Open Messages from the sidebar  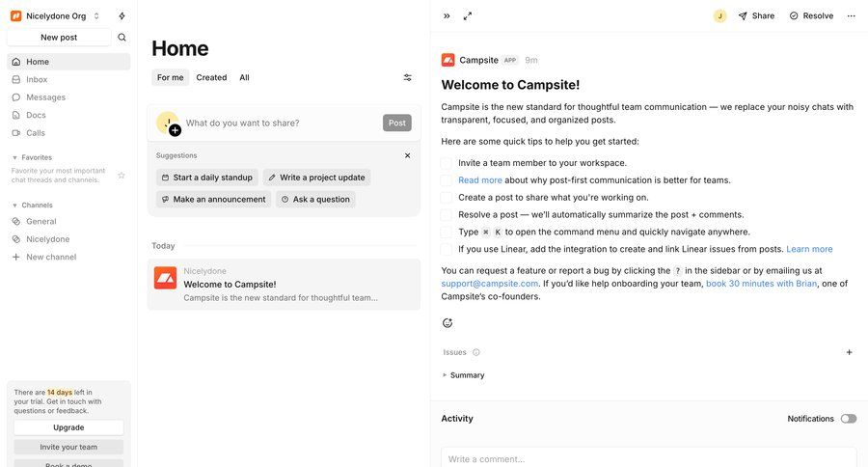point(68,96)
